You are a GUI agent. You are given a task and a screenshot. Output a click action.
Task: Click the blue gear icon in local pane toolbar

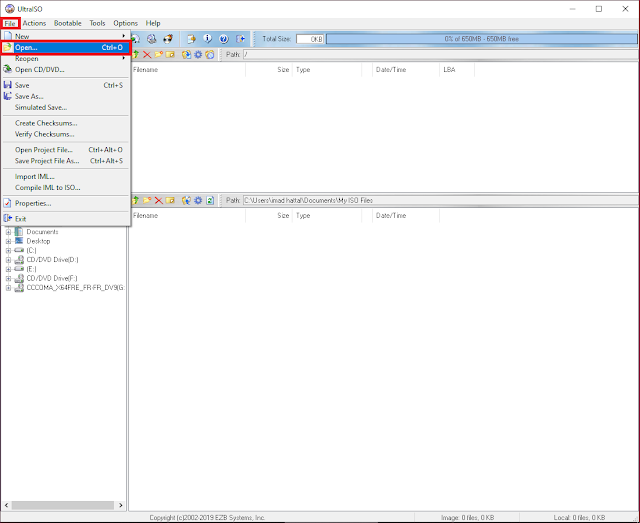198,200
